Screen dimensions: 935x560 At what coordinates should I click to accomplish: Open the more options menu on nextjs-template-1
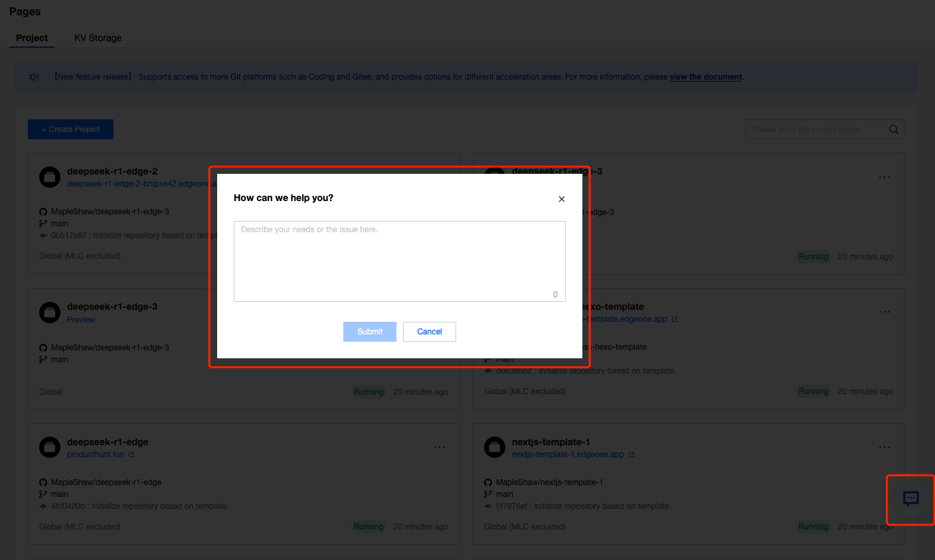884,447
